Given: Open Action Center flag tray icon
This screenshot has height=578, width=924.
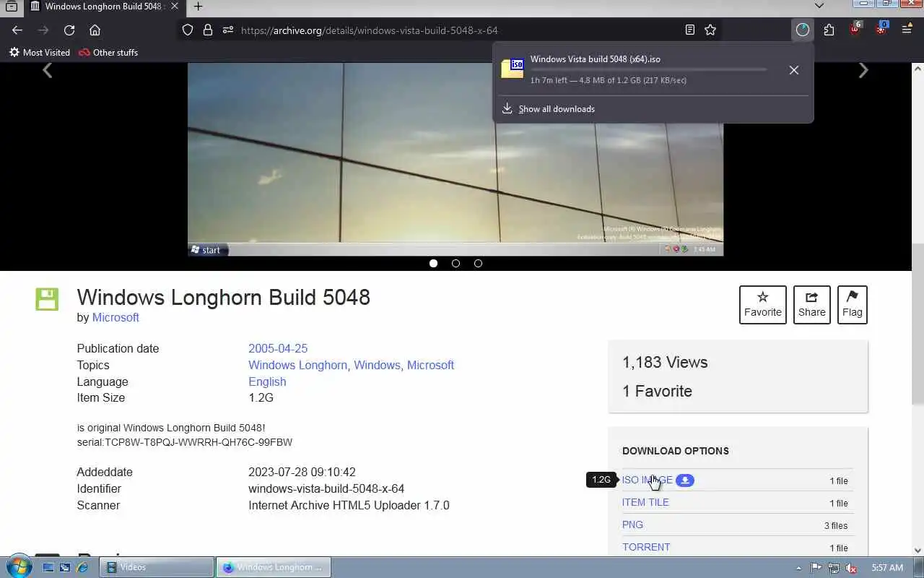Looking at the screenshot, I should click(816, 568).
